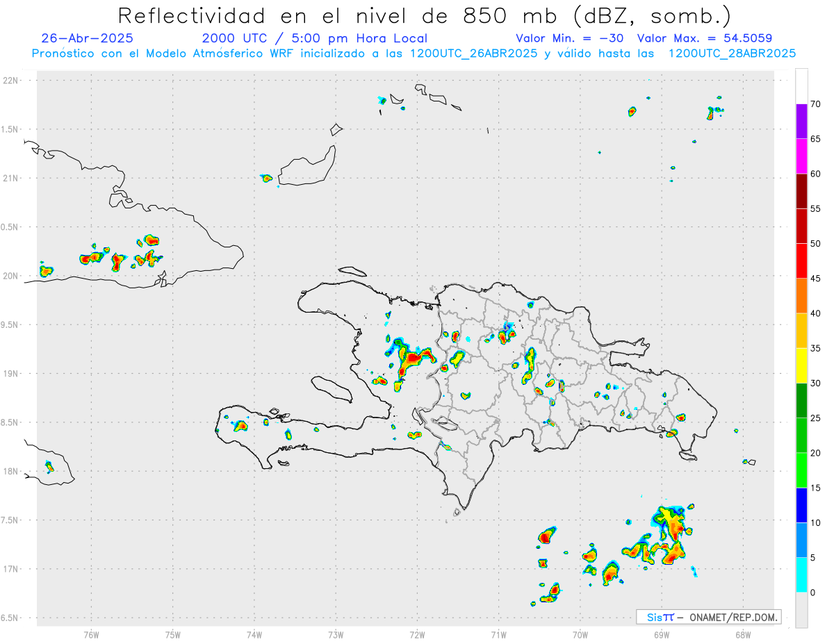Click the magenta 60–65 dBZ colorbar segment
The height and width of the screenshot is (644, 834).
point(801,156)
